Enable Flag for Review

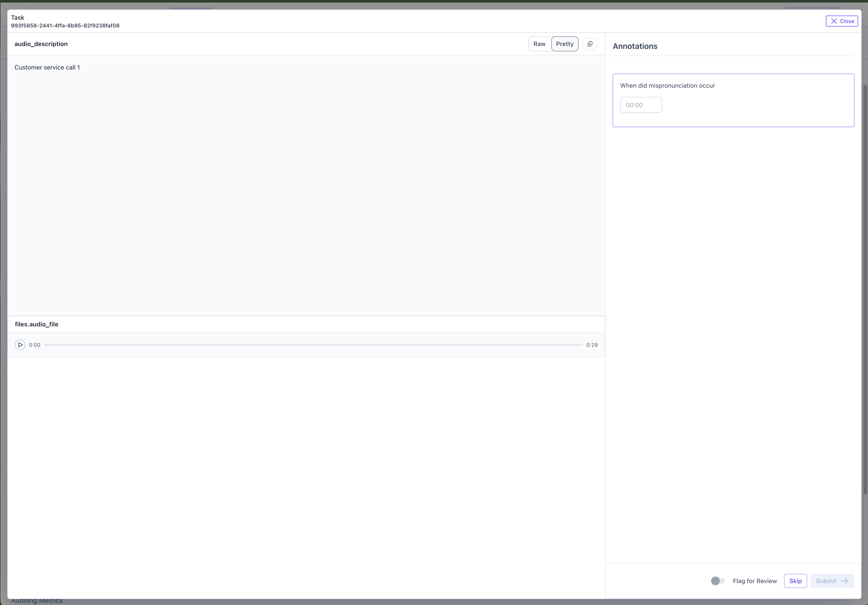click(718, 581)
